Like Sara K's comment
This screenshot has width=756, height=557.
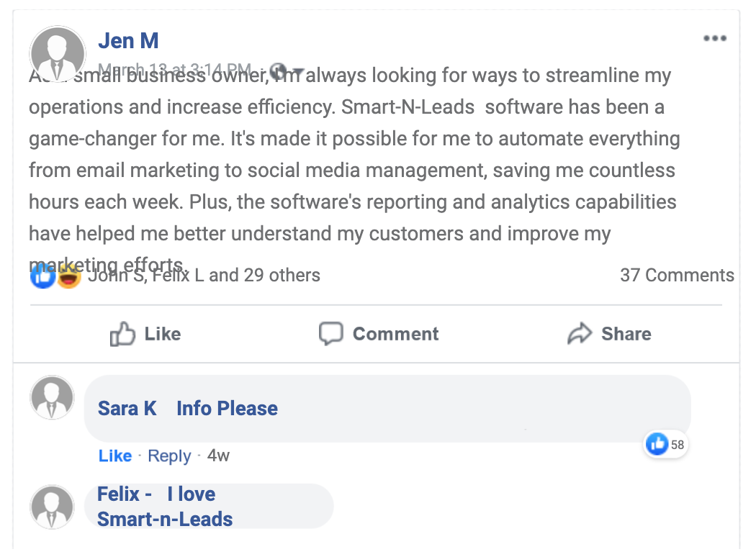tap(115, 456)
